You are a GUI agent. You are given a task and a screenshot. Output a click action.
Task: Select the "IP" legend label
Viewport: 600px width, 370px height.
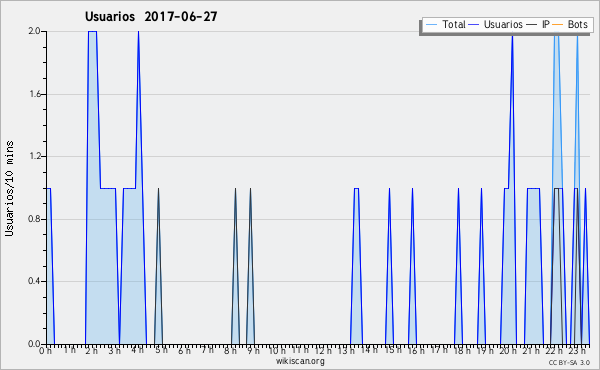tap(546, 24)
